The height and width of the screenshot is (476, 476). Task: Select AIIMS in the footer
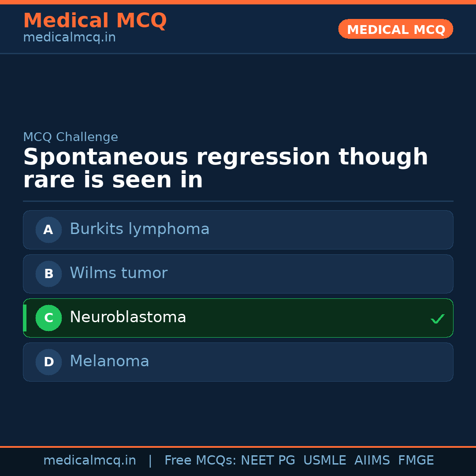point(372,461)
